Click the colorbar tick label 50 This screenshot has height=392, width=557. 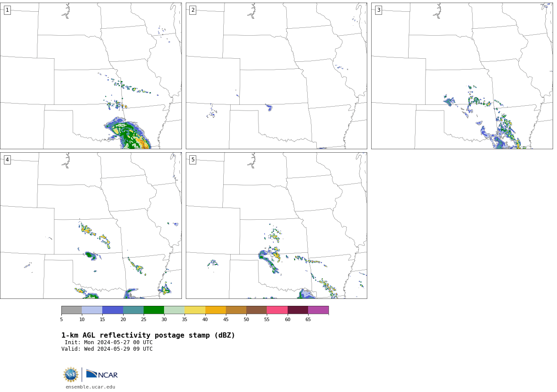[246, 319]
